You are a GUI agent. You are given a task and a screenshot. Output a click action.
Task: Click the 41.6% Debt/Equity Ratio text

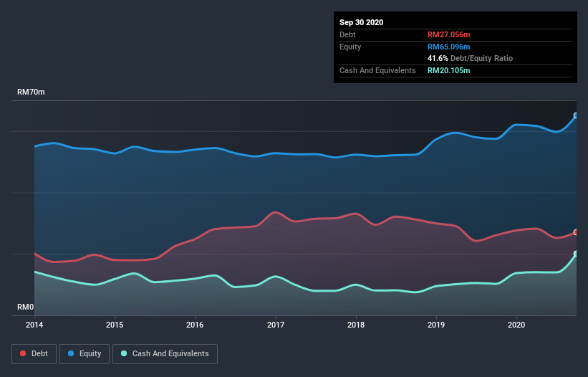pyautogui.click(x=470, y=58)
